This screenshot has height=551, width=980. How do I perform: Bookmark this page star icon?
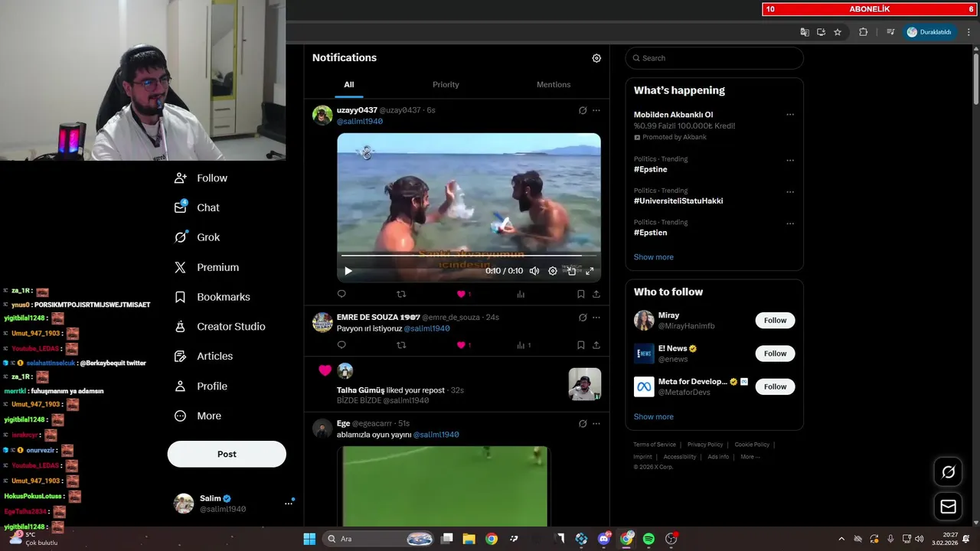[838, 32]
